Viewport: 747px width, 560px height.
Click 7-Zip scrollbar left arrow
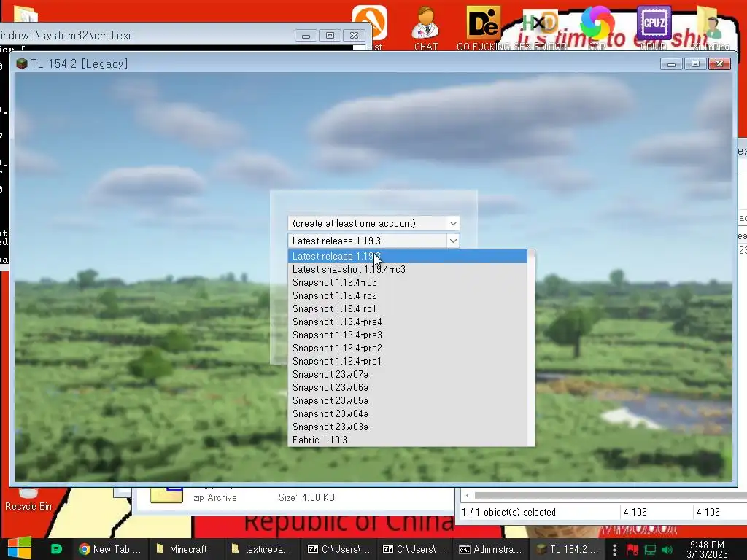point(467,496)
